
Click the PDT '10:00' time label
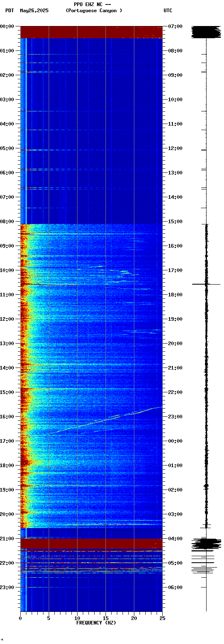coord(7,270)
